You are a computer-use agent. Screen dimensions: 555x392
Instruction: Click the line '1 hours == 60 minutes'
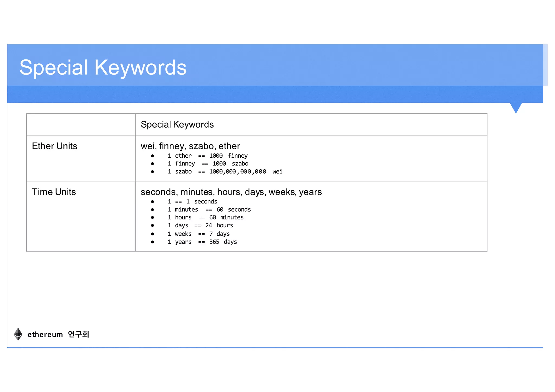point(205,217)
